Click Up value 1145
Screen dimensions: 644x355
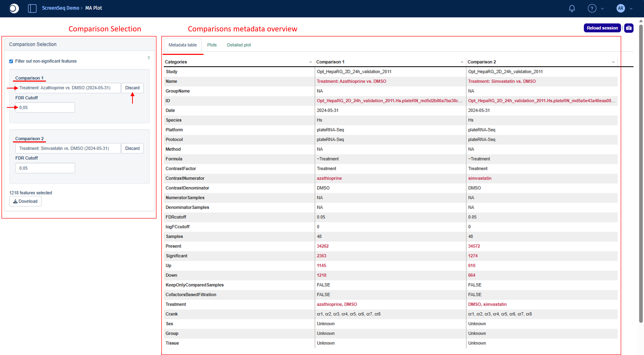[x=321, y=266]
